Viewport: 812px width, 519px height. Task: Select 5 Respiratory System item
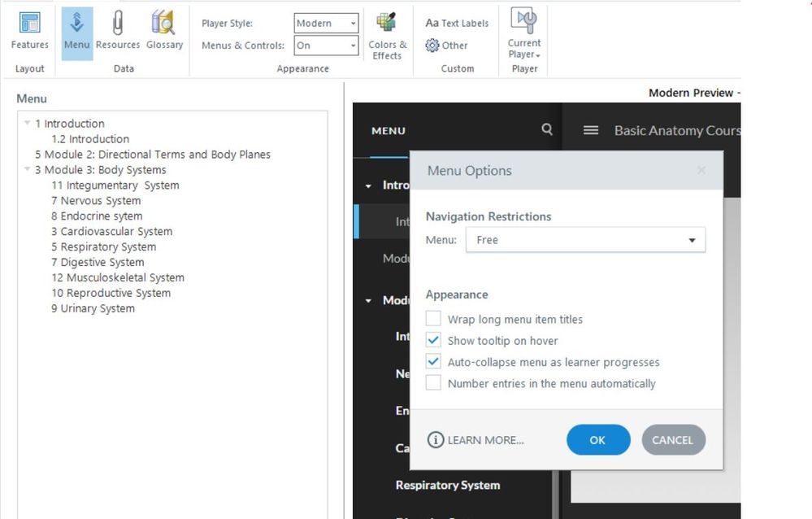pyautogui.click(x=103, y=246)
